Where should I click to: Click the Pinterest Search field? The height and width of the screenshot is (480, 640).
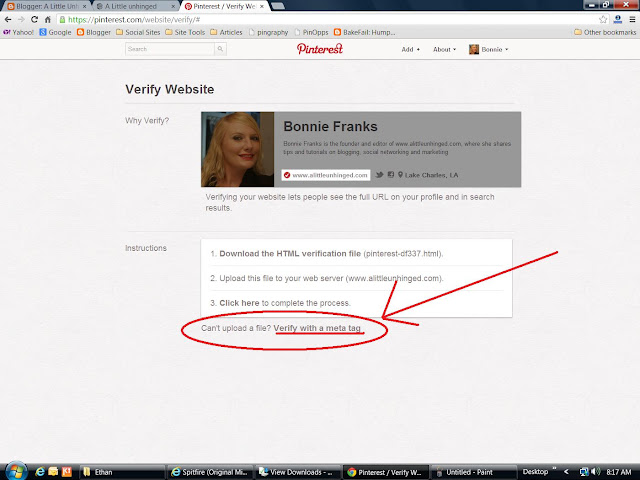click(x=169, y=49)
